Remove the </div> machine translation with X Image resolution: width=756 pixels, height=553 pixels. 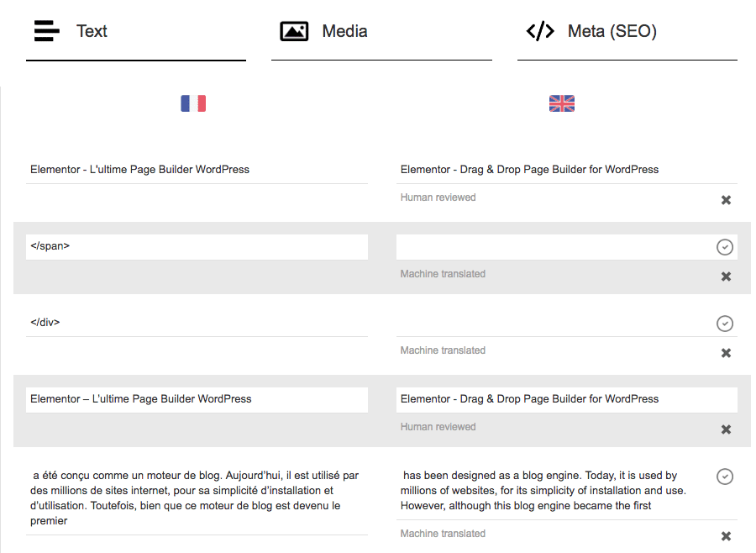point(726,353)
